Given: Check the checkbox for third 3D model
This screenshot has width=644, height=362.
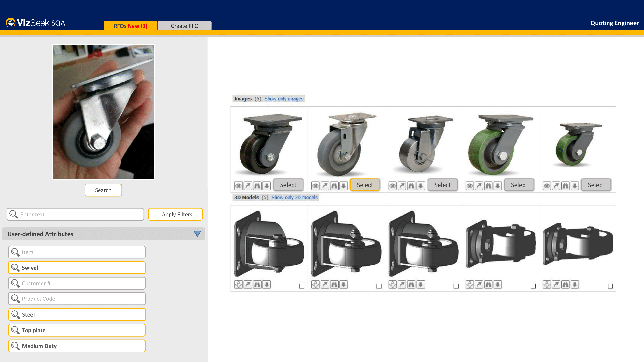Looking at the screenshot, I should click(456, 286).
